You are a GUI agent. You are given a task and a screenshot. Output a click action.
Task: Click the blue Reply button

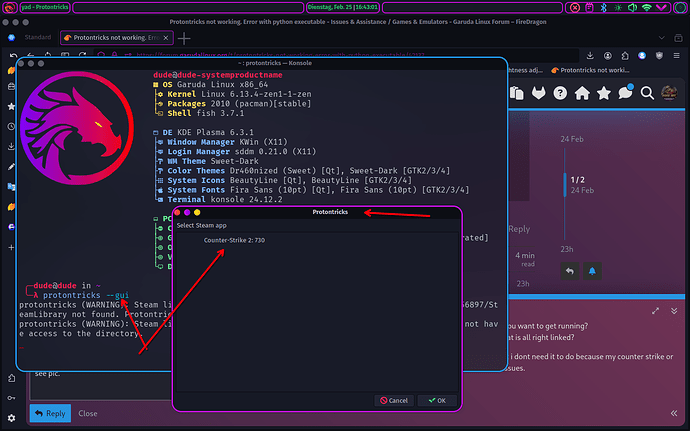[x=50, y=413]
